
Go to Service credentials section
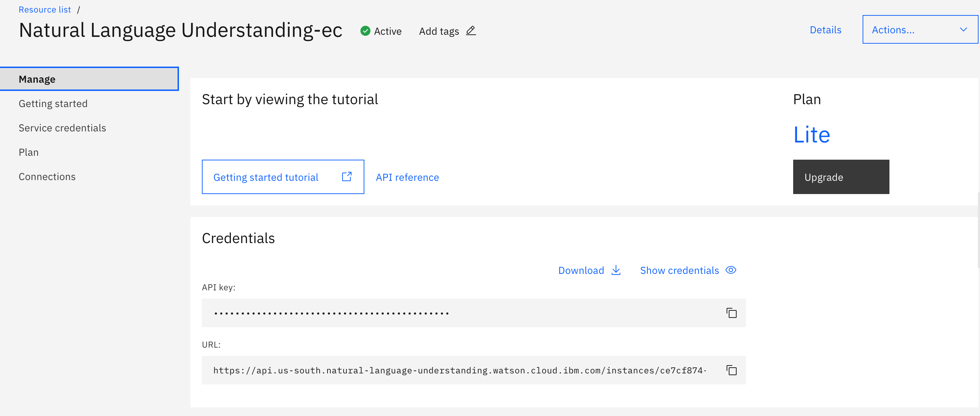(x=62, y=128)
